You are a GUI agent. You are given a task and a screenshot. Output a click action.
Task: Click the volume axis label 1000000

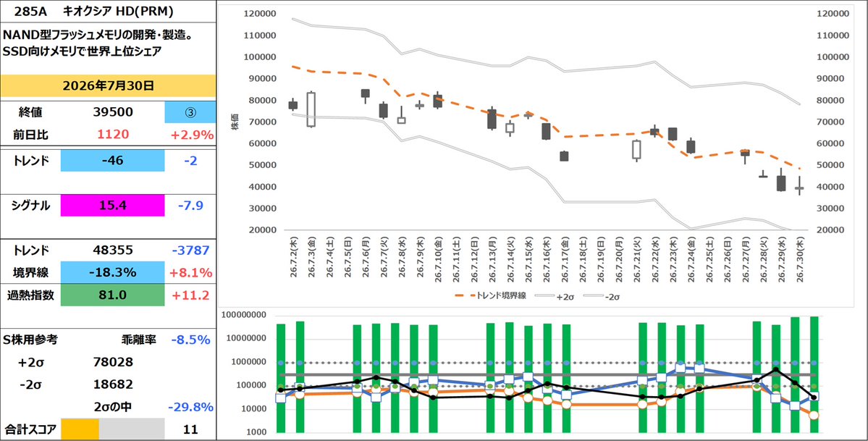pos(249,362)
